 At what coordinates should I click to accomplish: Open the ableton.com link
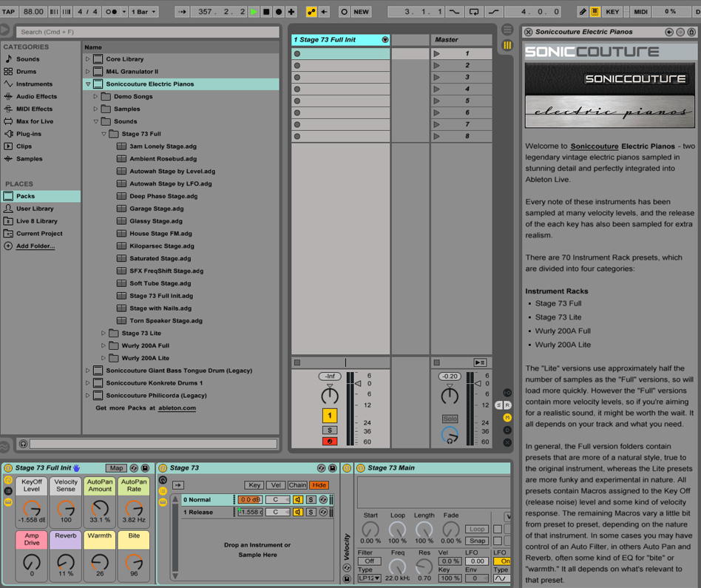pyautogui.click(x=177, y=408)
